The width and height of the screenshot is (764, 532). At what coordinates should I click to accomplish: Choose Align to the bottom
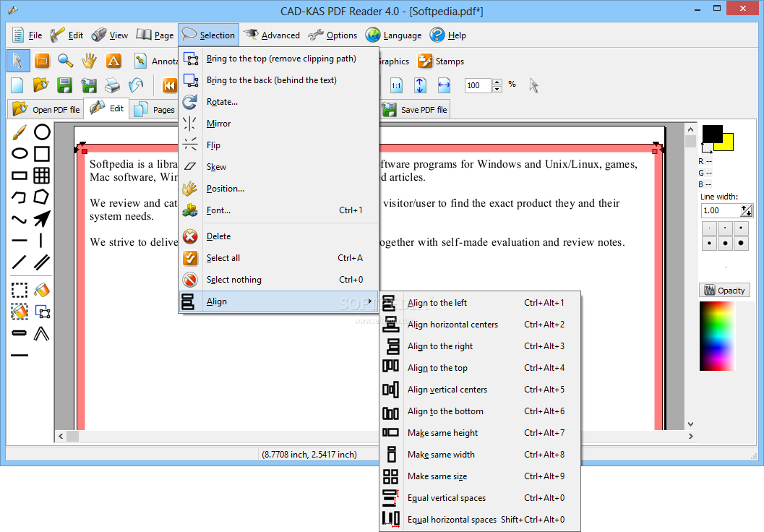click(x=480, y=411)
